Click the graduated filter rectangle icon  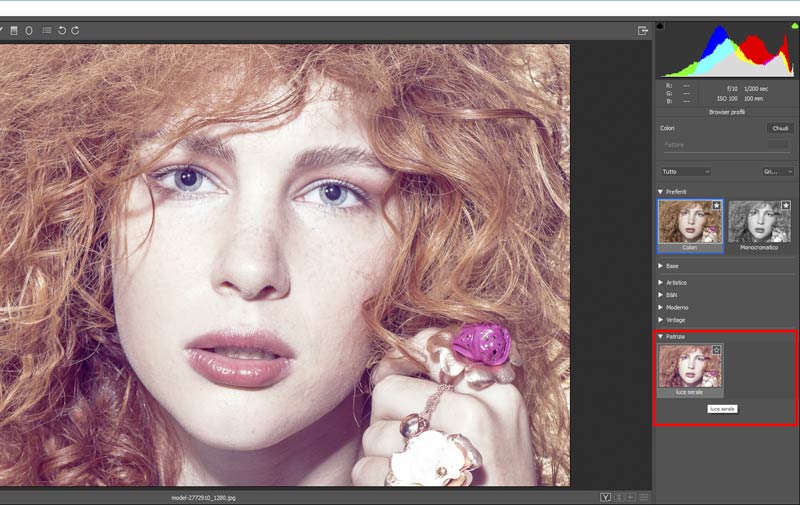click(x=14, y=31)
